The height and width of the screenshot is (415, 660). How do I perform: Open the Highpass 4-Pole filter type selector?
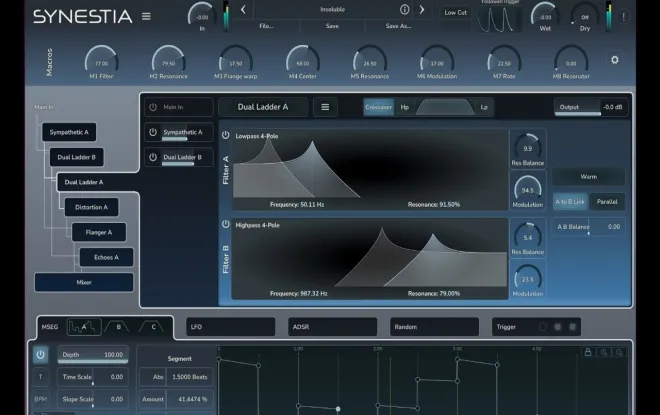tap(258, 225)
